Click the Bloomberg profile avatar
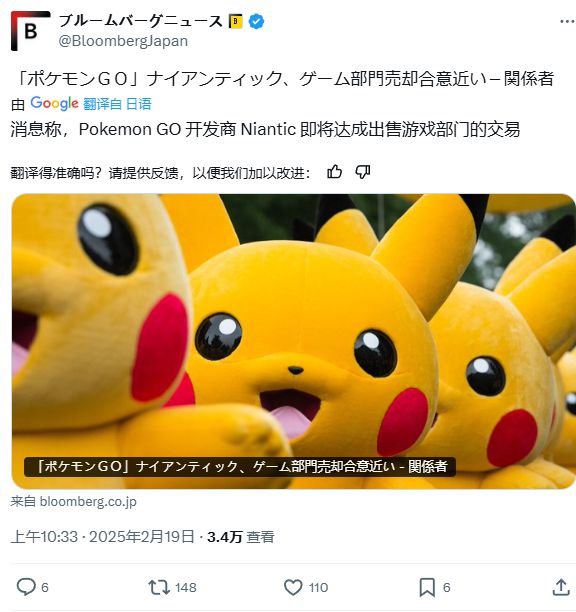This screenshot has height=612, width=576. 30,31
